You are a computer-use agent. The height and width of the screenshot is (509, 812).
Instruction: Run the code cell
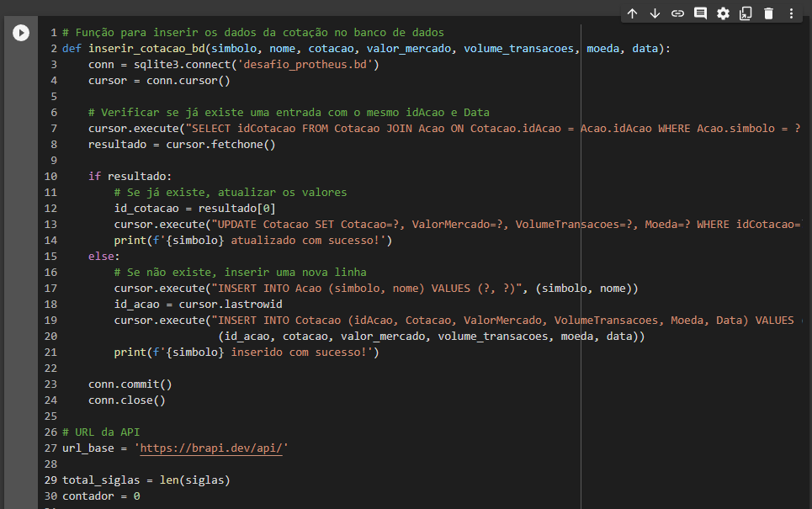[x=20, y=33]
